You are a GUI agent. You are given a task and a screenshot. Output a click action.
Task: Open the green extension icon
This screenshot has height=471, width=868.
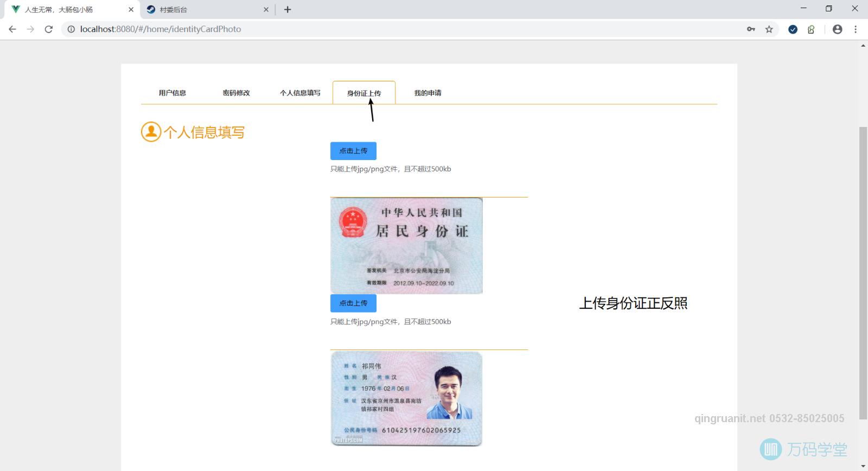point(811,29)
